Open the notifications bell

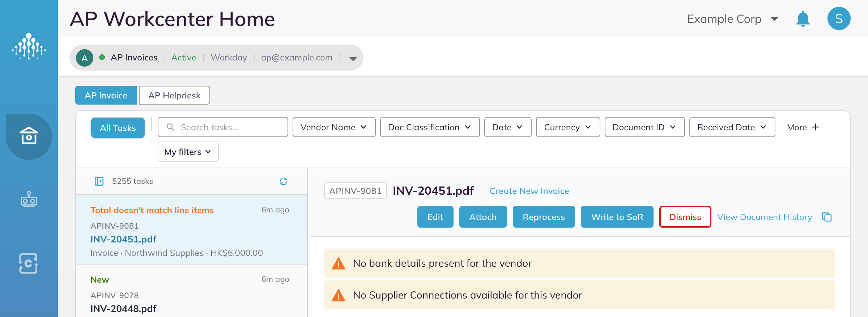[x=803, y=19]
